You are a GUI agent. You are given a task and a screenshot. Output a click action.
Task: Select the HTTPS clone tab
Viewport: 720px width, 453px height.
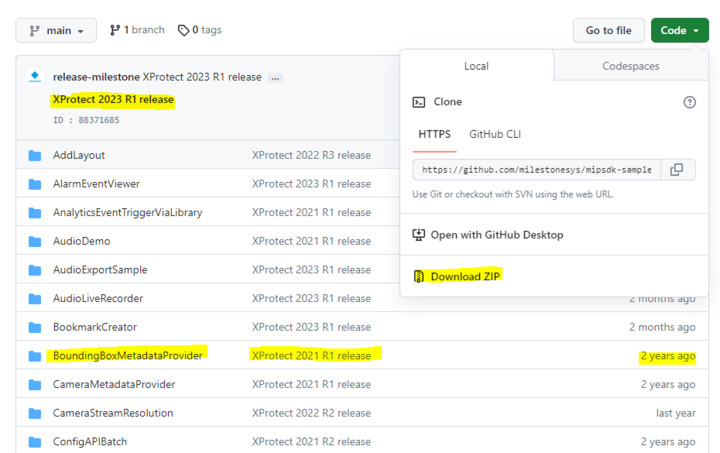pyautogui.click(x=434, y=134)
